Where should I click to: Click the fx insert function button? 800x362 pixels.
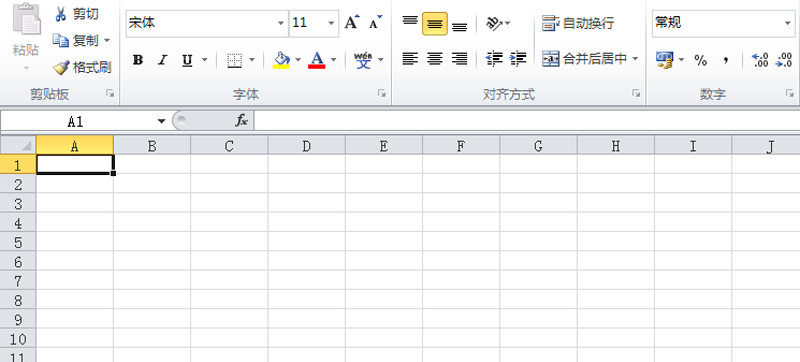pyautogui.click(x=241, y=121)
